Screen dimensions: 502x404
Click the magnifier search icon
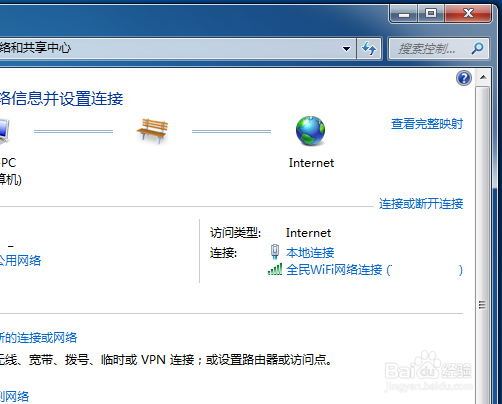point(477,49)
